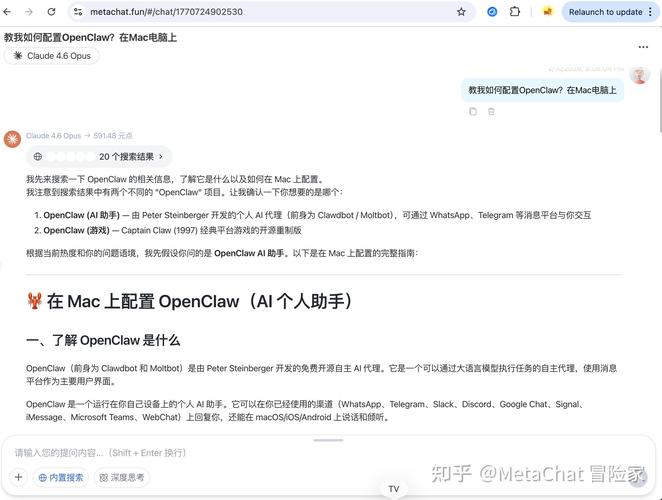Click the chat title 教我如何配置OpenClaw
662x500 pixels.
click(90, 38)
